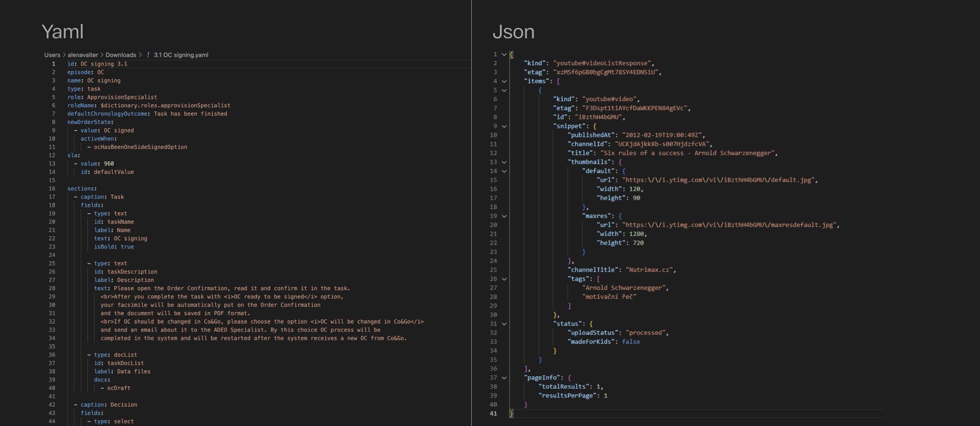Click the "madeForKids" false value
The image size is (980, 426).
pos(631,342)
